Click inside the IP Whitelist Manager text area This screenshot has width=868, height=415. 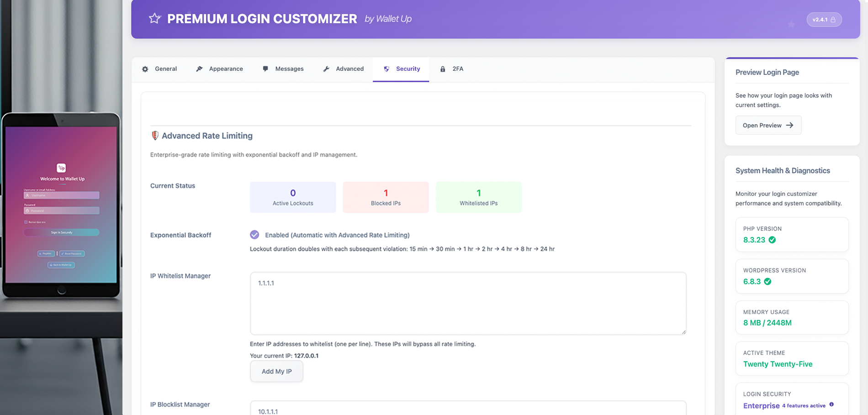tap(467, 303)
